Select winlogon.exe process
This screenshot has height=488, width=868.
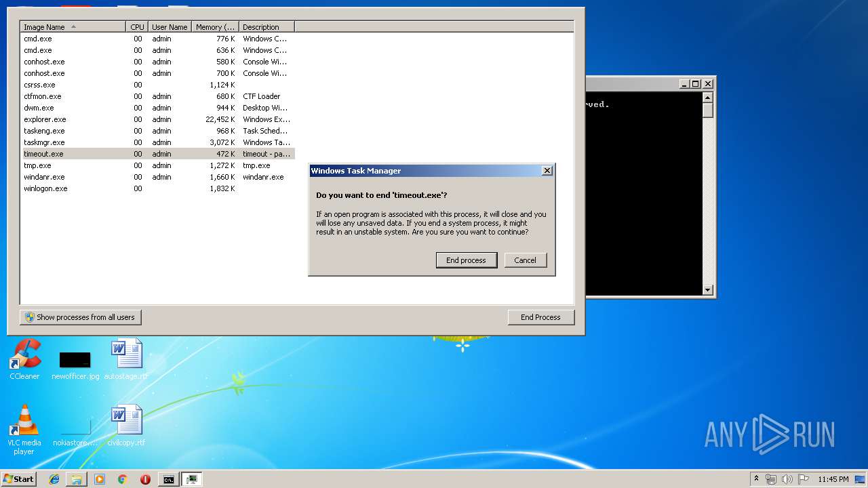(158, 188)
